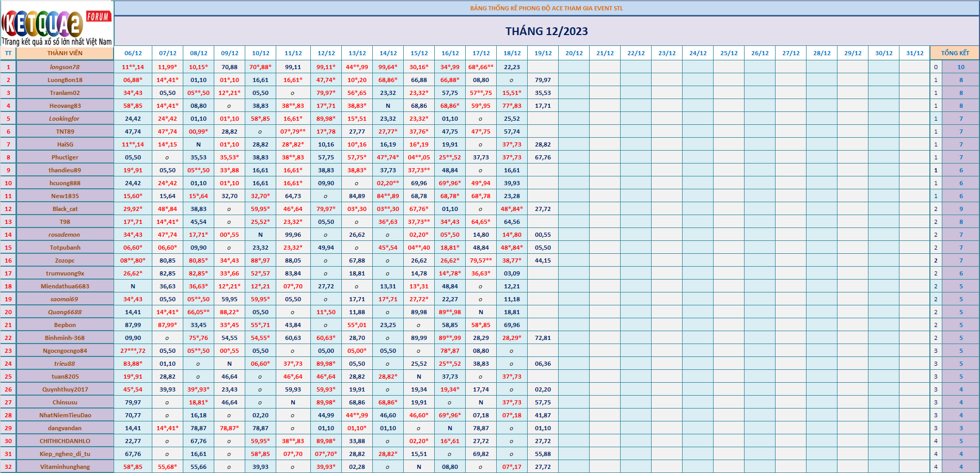Select the THÁNG 12/2023 title cell
The height and width of the screenshot is (473, 980).
coord(546,31)
